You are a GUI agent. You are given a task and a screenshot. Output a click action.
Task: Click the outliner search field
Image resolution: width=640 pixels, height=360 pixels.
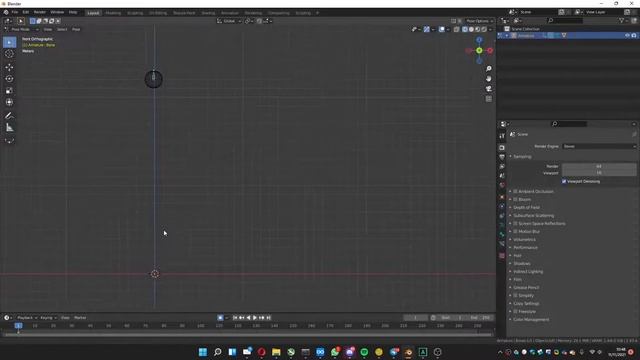pyautogui.click(x=565, y=20)
